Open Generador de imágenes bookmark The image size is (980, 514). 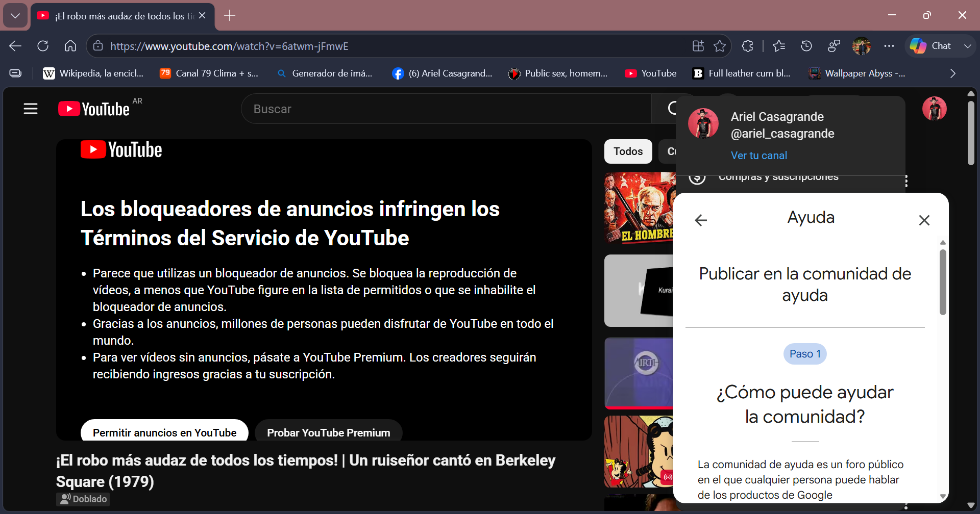[x=325, y=73]
